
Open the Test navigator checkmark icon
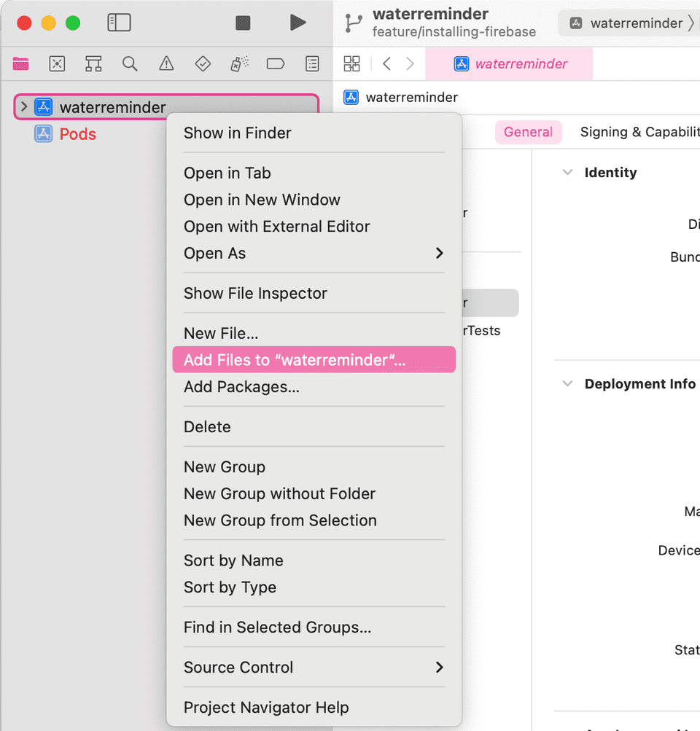(x=203, y=64)
